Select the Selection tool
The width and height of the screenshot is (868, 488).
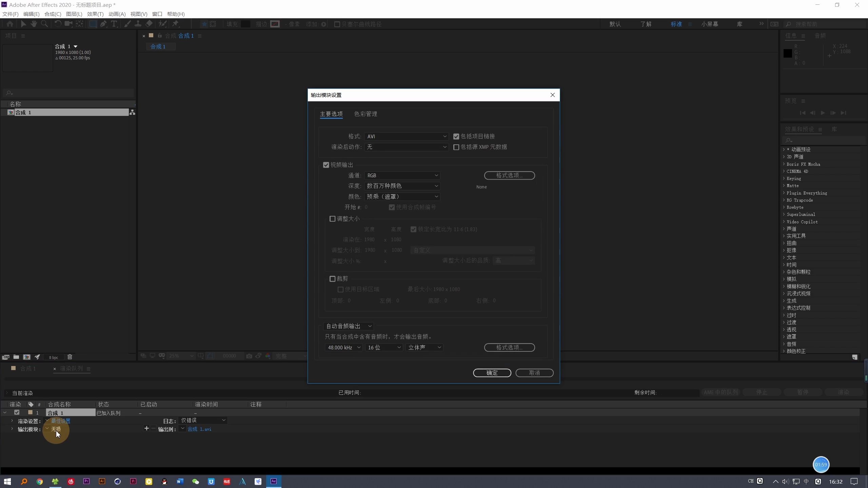[23, 24]
